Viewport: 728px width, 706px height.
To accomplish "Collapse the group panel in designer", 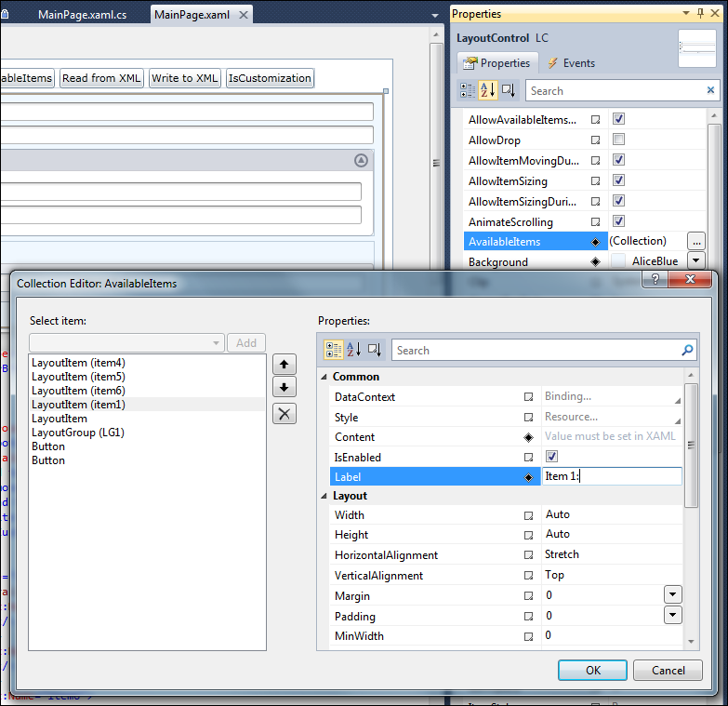I will pyautogui.click(x=361, y=160).
